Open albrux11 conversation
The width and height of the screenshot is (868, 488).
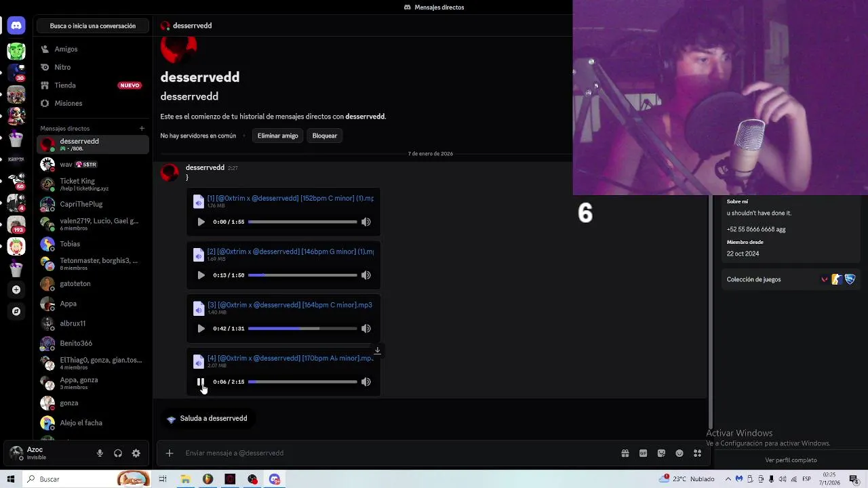click(x=93, y=323)
